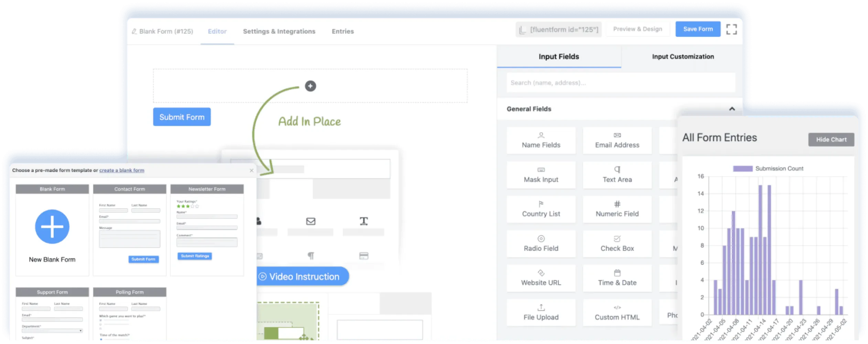
Task: Add a File Upload field
Action: tap(541, 312)
